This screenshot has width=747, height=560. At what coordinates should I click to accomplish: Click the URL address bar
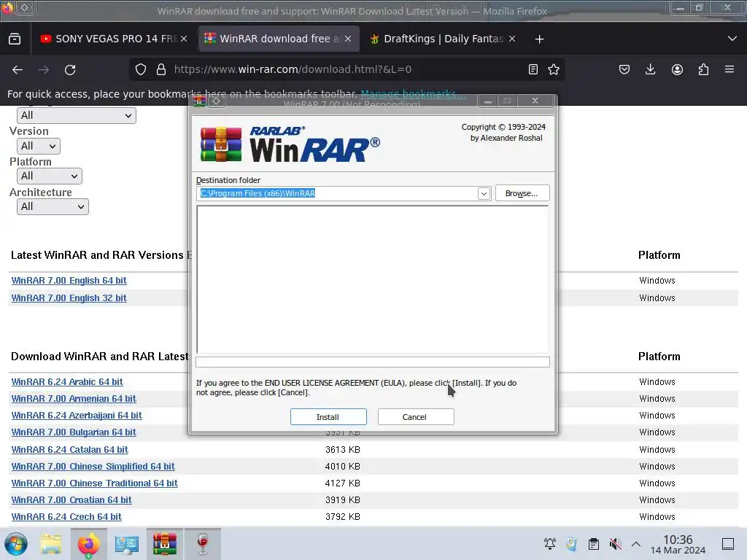tap(348, 69)
